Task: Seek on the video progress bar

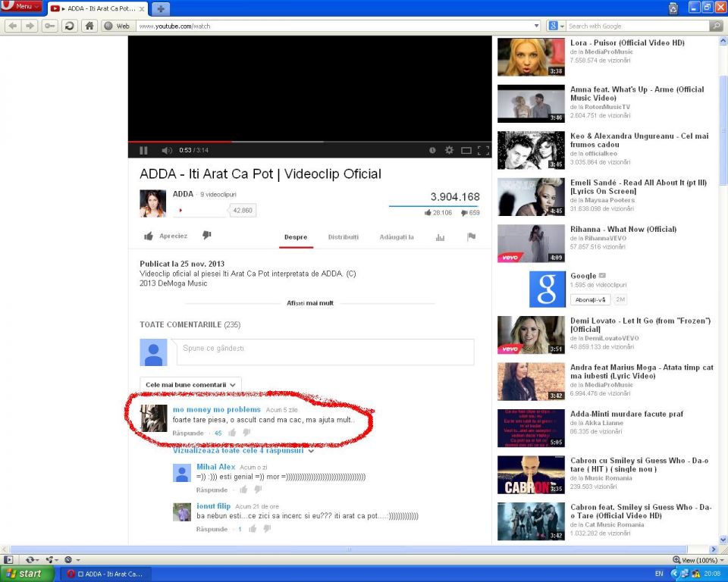Action: (309, 141)
